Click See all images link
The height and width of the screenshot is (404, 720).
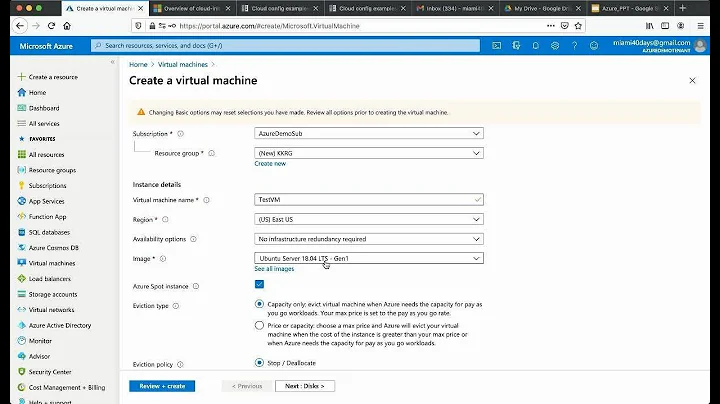point(274,269)
